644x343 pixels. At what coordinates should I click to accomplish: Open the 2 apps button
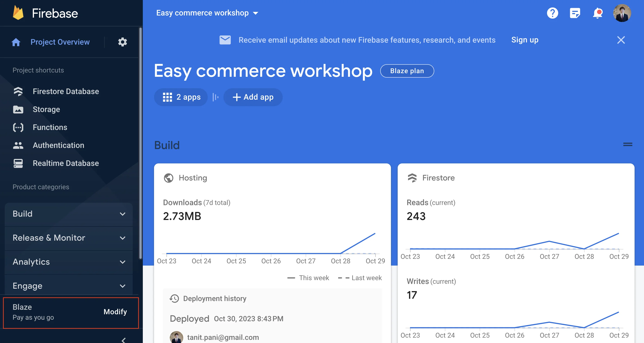181,97
